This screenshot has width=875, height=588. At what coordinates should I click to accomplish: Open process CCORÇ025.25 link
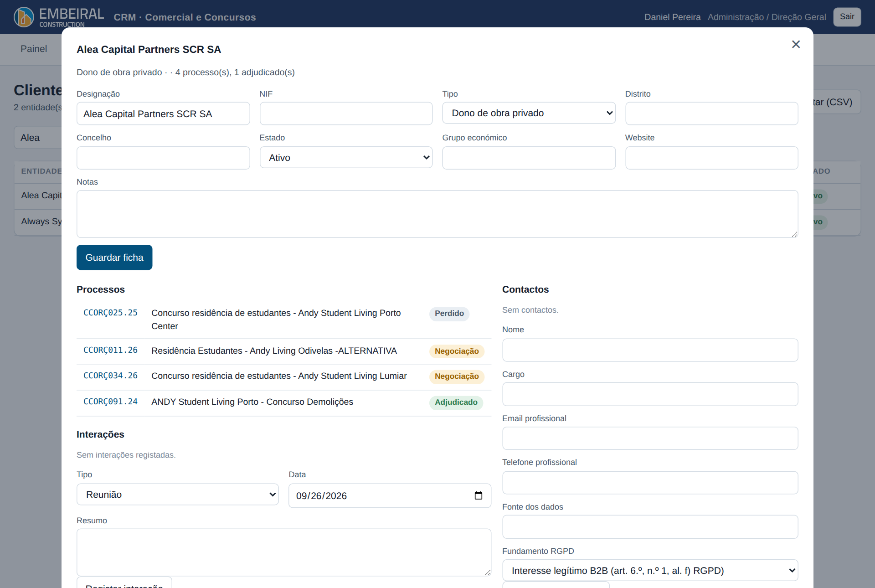[x=110, y=313]
